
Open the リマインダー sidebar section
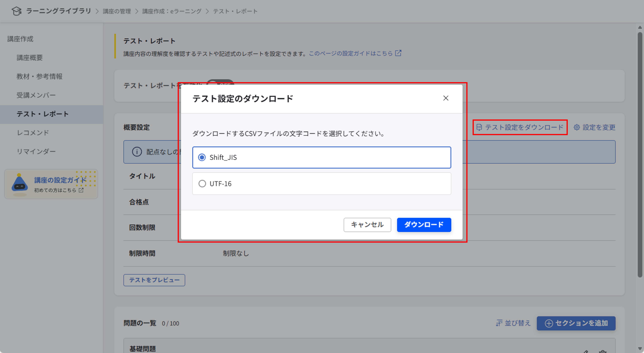(x=36, y=151)
